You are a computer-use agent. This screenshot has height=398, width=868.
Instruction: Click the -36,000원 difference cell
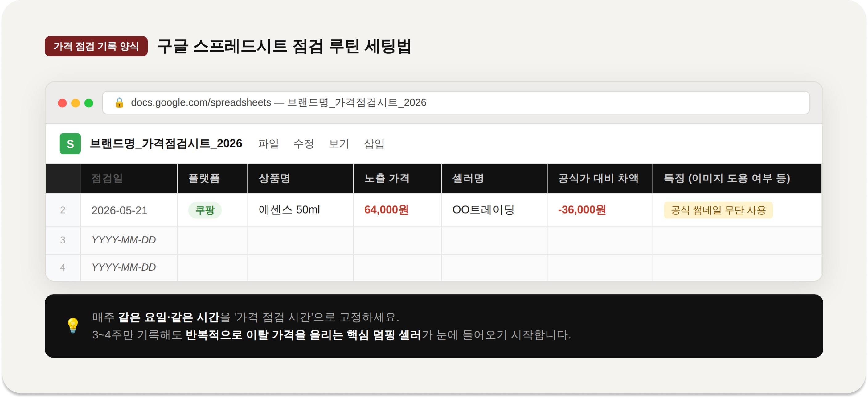pyautogui.click(x=600, y=210)
